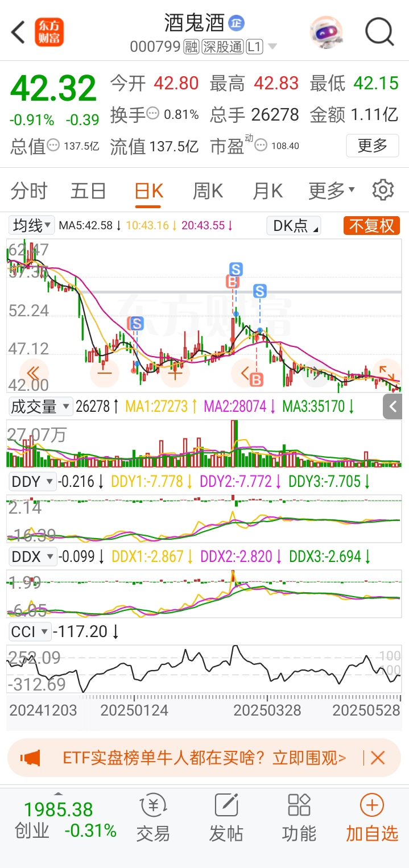This screenshot has width=409, height=868.
Task: Tap the 20250328 date label
Action: coord(267,710)
